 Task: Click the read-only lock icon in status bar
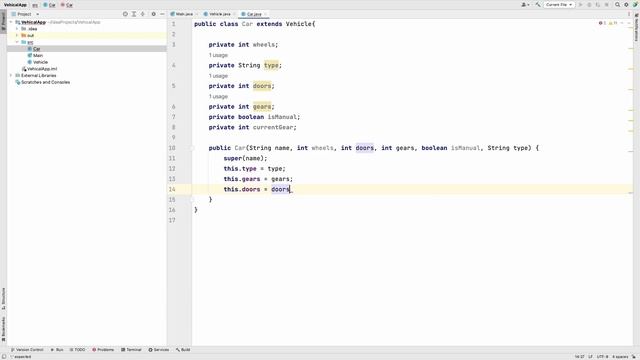click(634, 357)
